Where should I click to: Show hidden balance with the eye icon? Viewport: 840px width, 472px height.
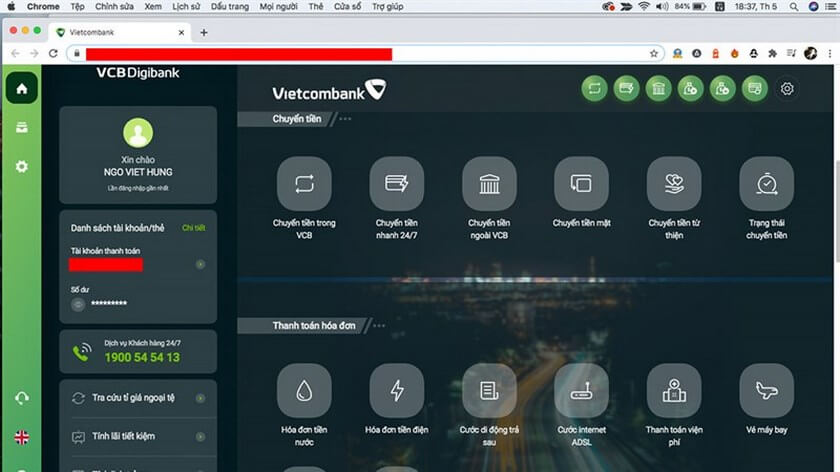click(77, 303)
